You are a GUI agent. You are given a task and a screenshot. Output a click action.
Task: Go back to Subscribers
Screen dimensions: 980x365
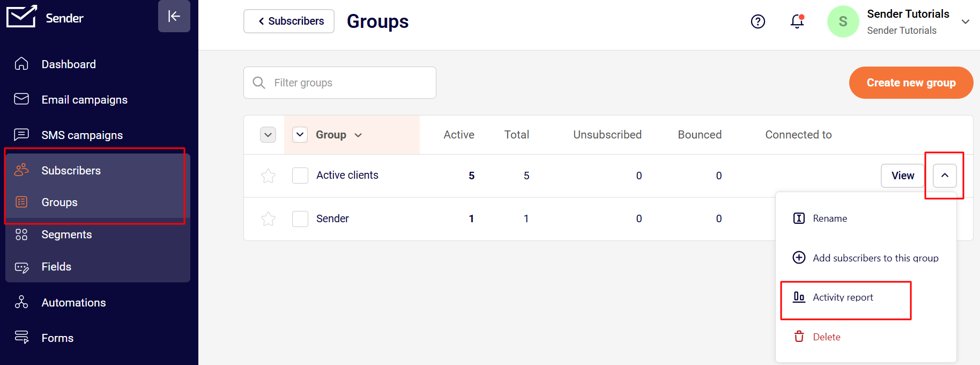coord(289,21)
